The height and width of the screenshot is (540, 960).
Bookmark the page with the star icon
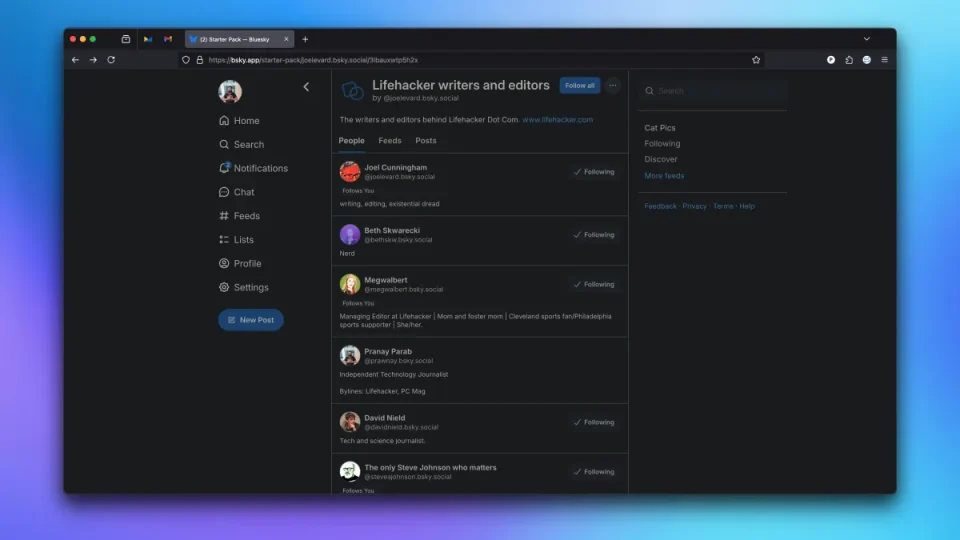[756, 60]
